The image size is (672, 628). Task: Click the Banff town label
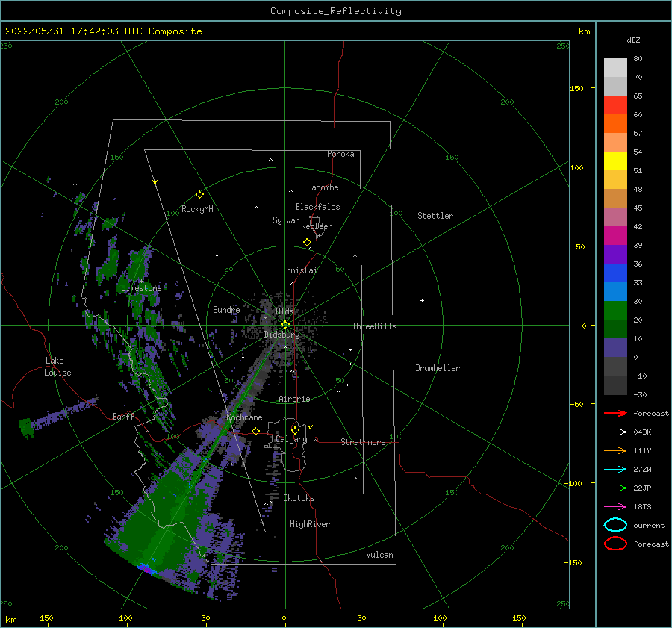(123, 417)
